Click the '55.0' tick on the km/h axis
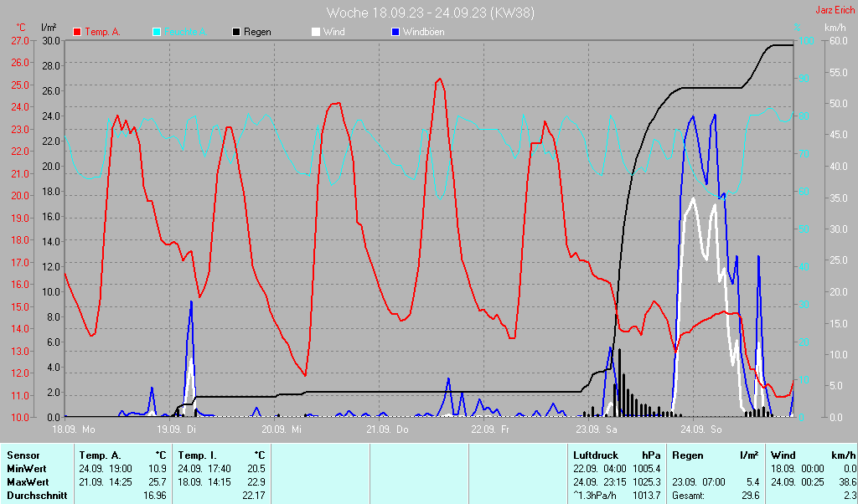Image resolution: width=858 pixels, height=504 pixels. click(837, 72)
